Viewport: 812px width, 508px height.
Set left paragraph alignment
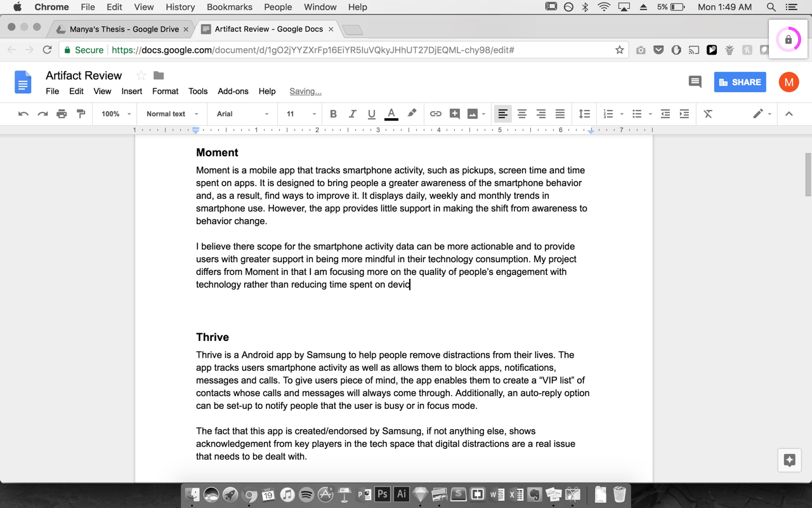point(502,114)
